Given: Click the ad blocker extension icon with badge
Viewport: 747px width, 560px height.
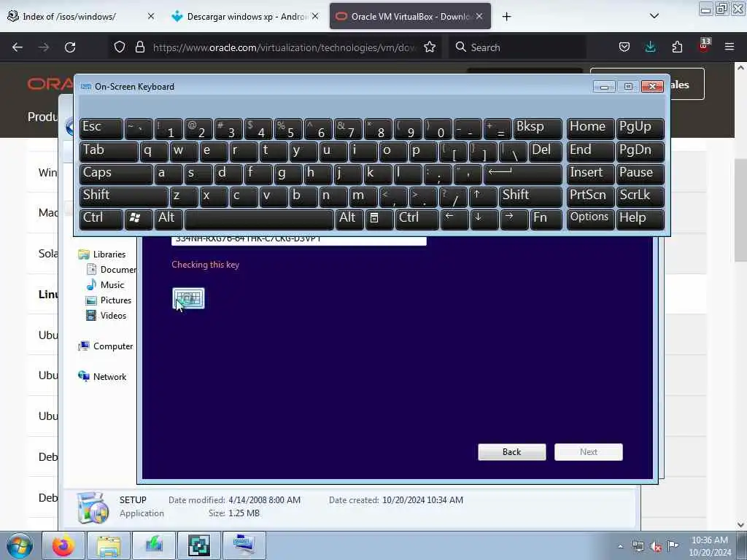Looking at the screenshot, I should click(x=703, y=46).
